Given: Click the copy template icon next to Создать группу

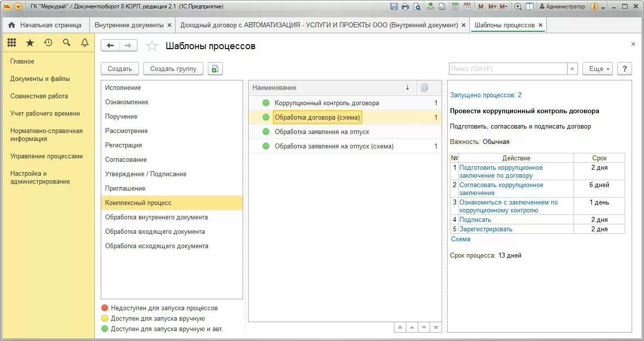Looking at the screenshot, I should pyautogui.click(x=215, y=69).
